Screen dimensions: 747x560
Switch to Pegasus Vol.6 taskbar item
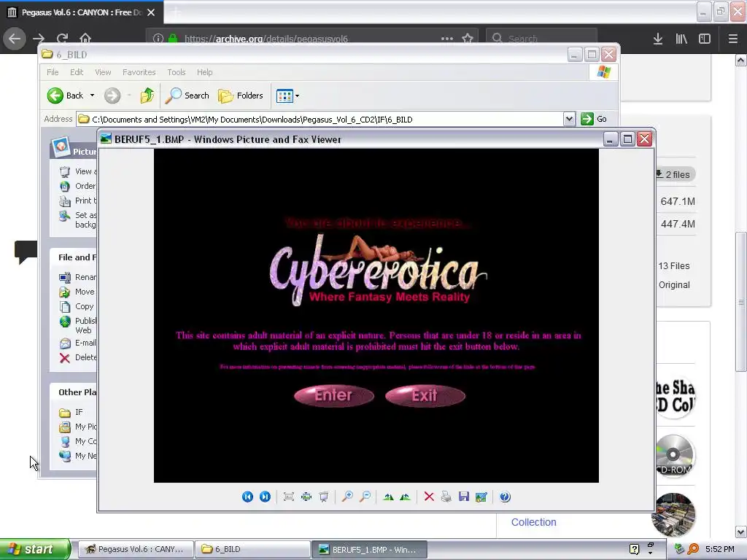(136, 550)
